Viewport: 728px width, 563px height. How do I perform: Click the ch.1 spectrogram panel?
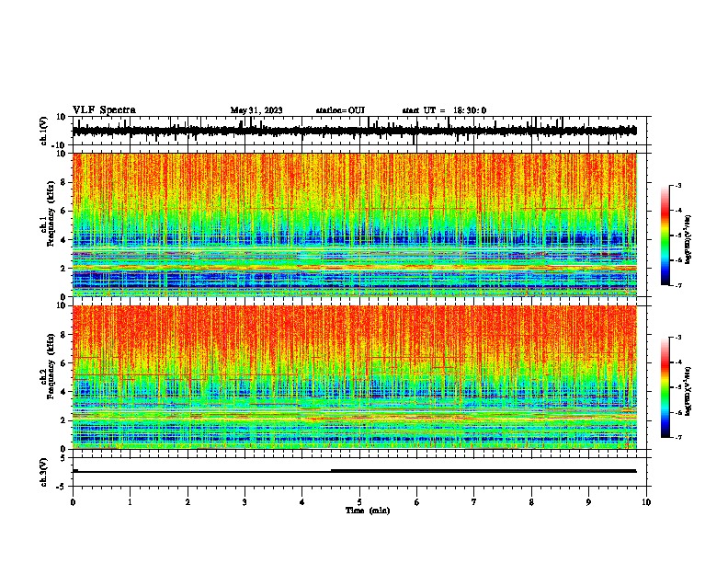pyautogui.click(x=354, y=224)
